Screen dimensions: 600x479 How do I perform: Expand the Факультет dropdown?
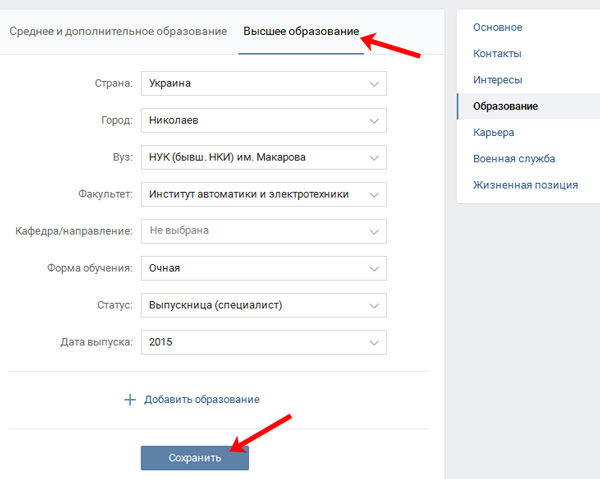[263, 194]
